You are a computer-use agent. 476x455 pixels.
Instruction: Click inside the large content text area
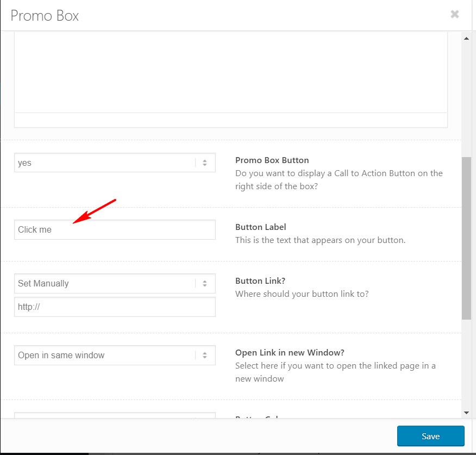point(231,72)
